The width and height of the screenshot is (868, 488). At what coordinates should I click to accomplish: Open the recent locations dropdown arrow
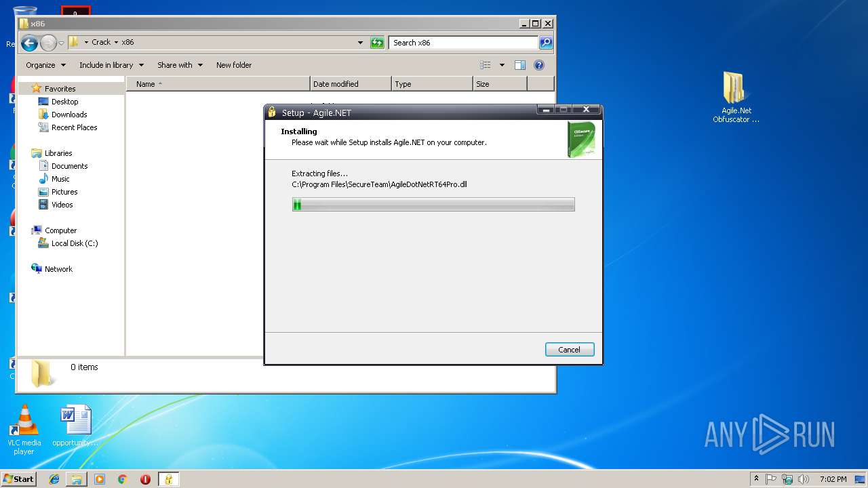tap(61, 43)
